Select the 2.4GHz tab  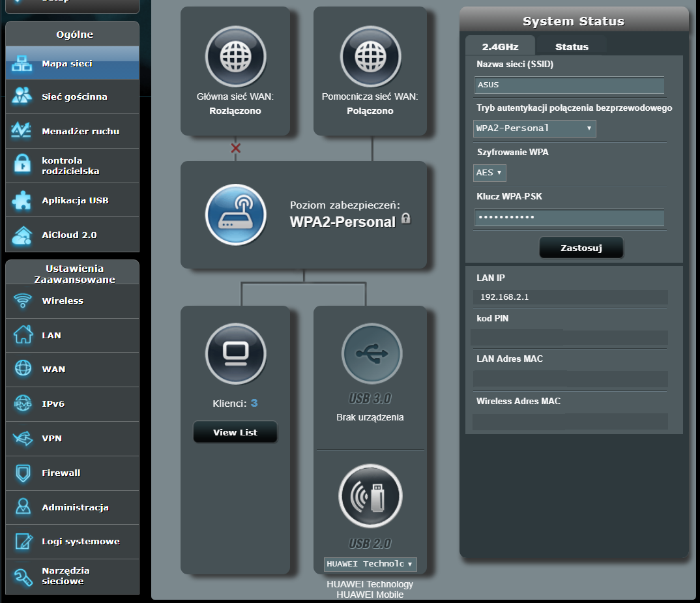coord(499,47)
